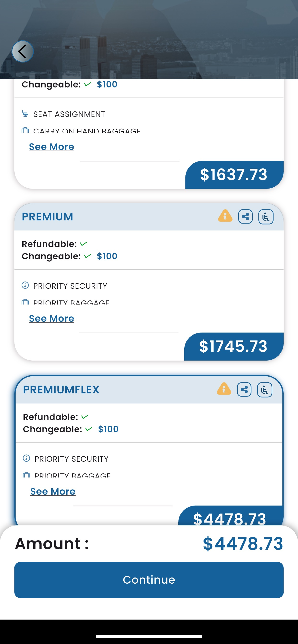The height and width of the screenshot is (644, 298).
Task: Tap the $4478.73 total amount
Action: click(243, 544)
